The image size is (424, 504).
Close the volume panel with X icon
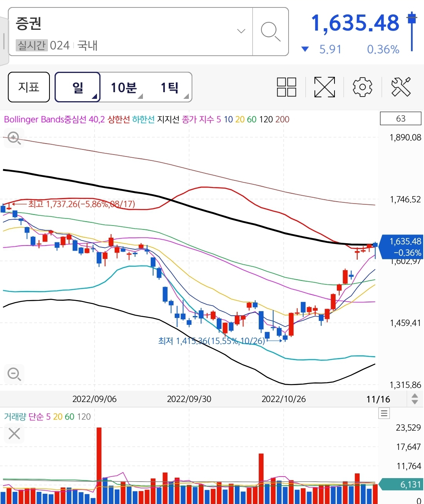pos(14,434)
